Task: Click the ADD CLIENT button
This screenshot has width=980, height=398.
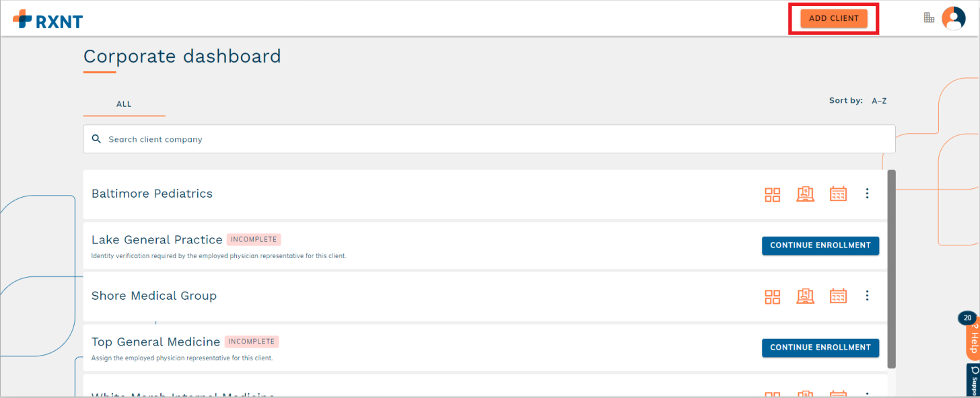Action: 834,19
